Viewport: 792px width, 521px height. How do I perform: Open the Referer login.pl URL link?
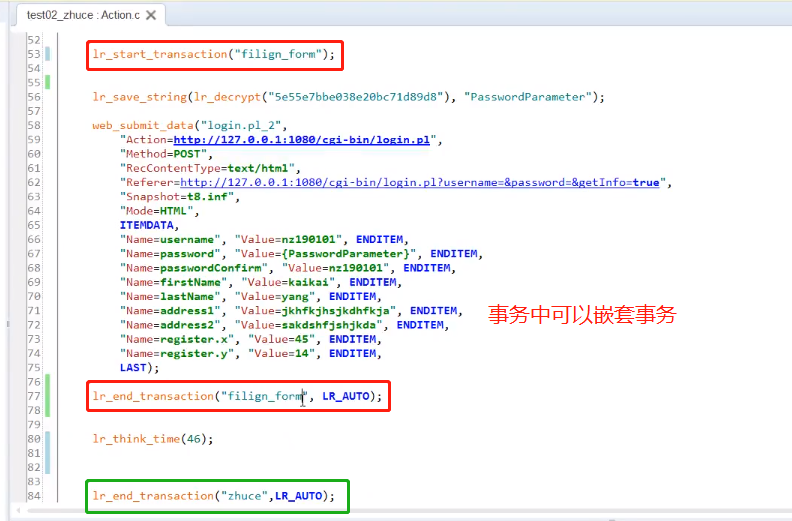point(420,182)
